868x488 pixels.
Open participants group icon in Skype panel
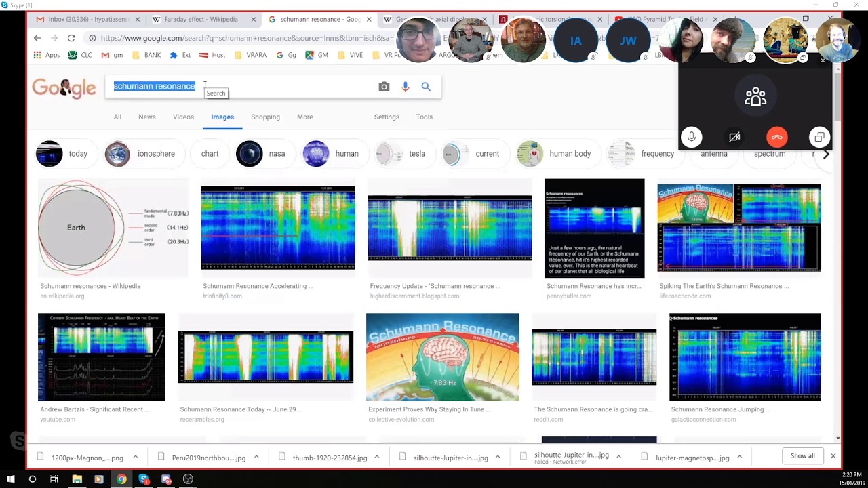(x=755, y=97)
